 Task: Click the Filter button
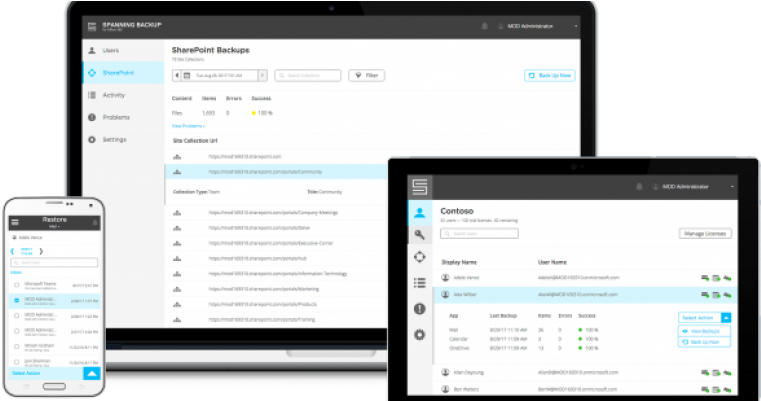pos(366,76)
